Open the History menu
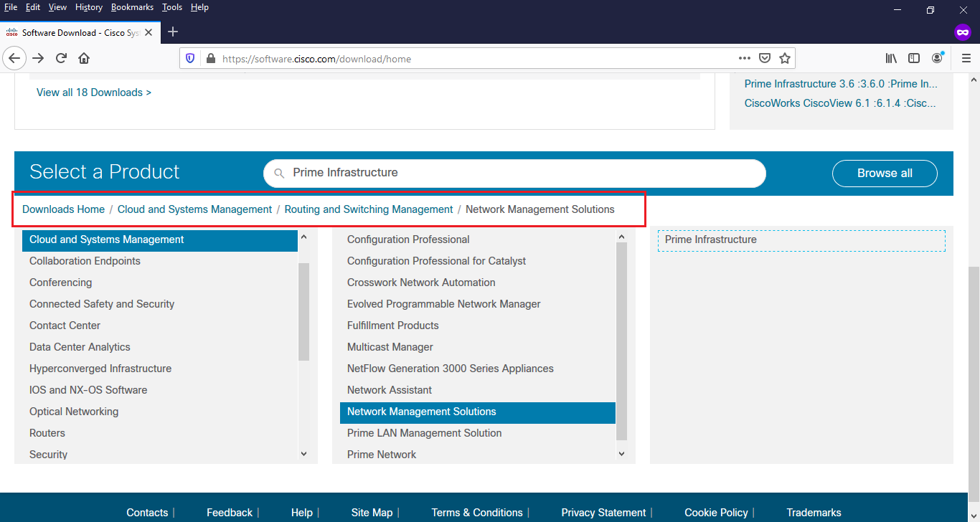The height and width of the screenshot is (522, 980). coord(89,7)
